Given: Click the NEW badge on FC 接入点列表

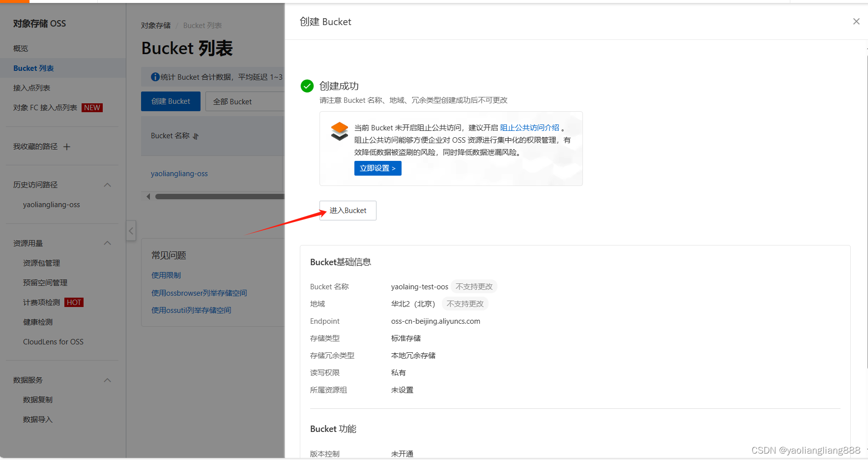Looking at the screenshot, I should coord(92,108).
